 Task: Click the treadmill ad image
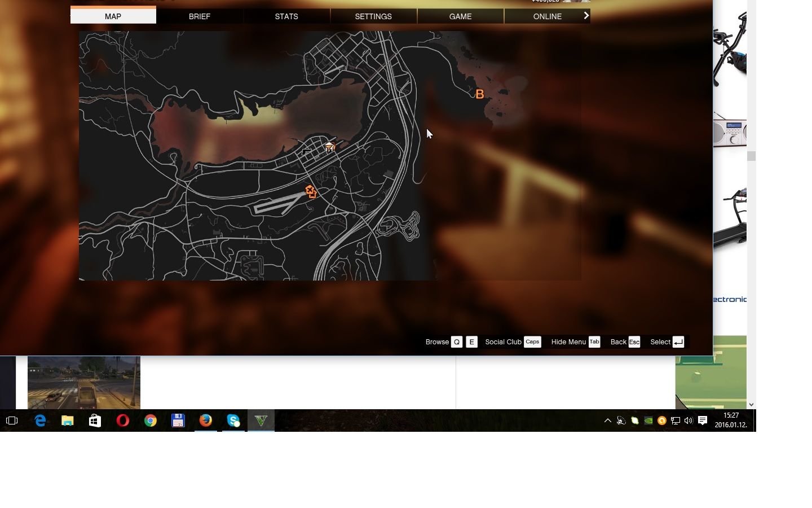coord(730,217)
